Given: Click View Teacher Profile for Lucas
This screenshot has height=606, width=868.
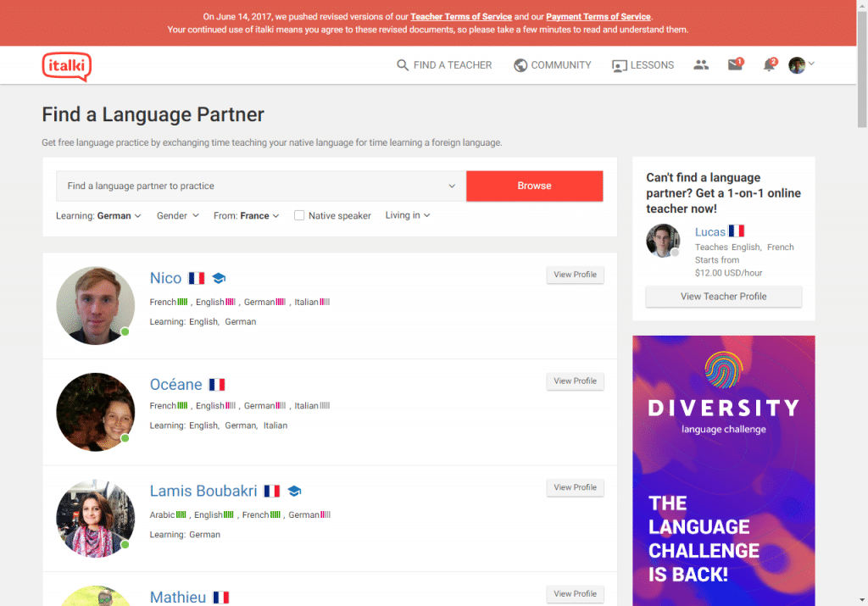Looking at the screenshot, I should (x=724, y=297).
